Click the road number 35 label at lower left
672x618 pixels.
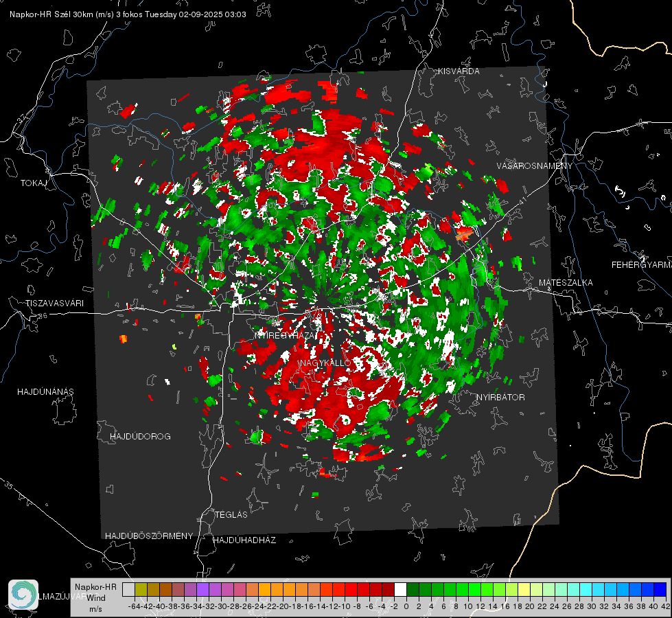tap(8, 485)
